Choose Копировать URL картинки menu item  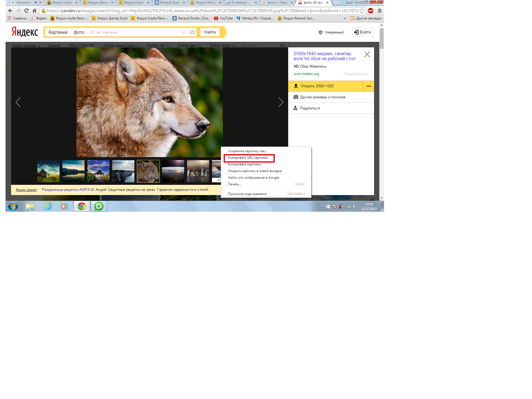pyautogui.click(x=266, y=158)
